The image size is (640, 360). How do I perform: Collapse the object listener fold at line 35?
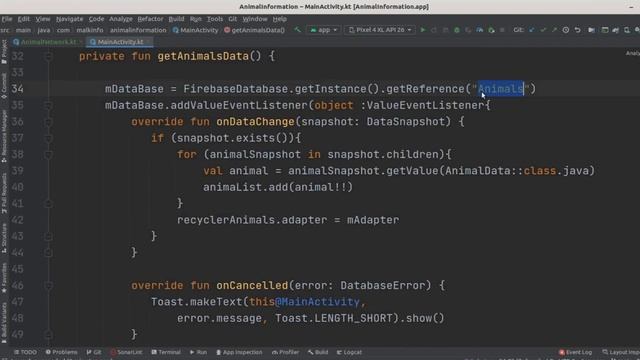point(48,105)
